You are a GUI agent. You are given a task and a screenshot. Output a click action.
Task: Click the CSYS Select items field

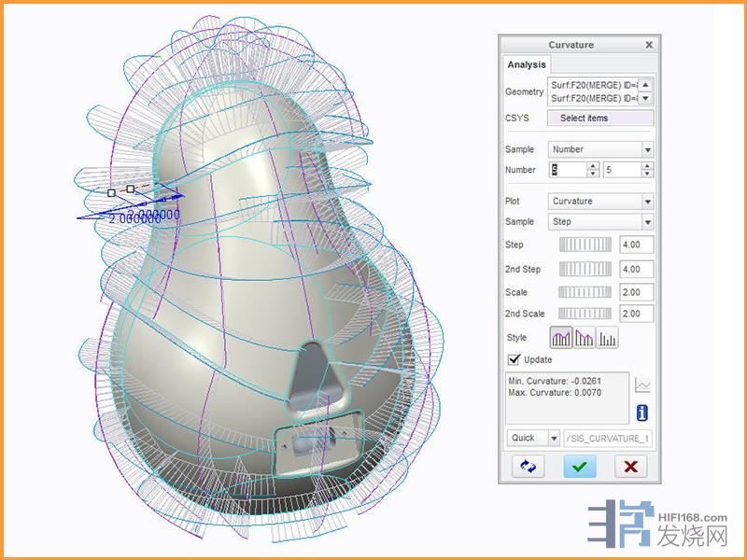[x=600, y=118]
